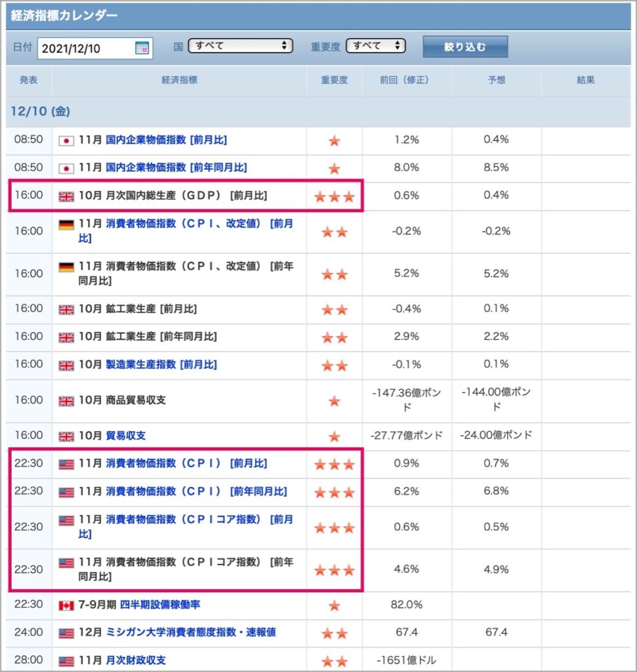Click the -147.36億ポンド previous value
Viewport: 637px width, 672px height.
pos(407,400)
